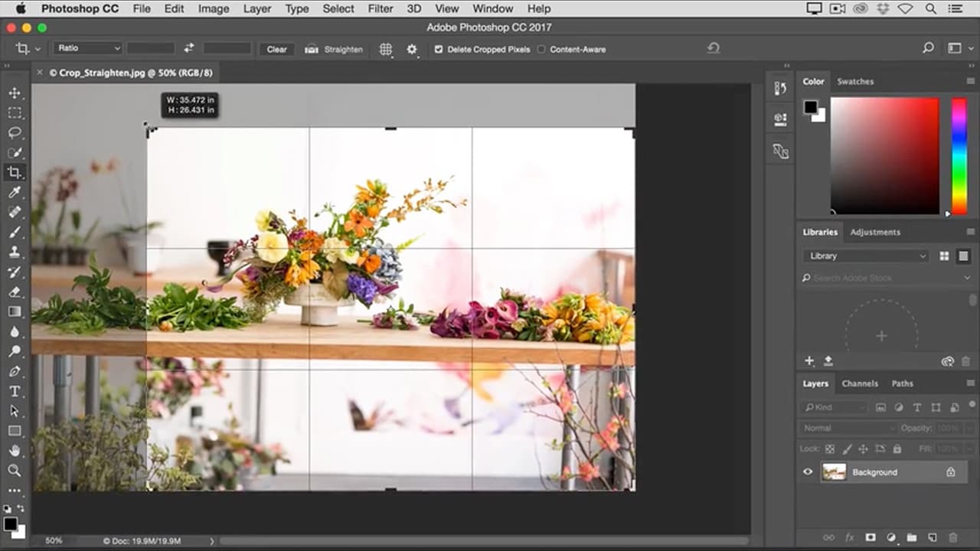Screen dimensions: 980x551
Task: Open the Normal blend mode dropdown
Action: (x=848, y=428)
